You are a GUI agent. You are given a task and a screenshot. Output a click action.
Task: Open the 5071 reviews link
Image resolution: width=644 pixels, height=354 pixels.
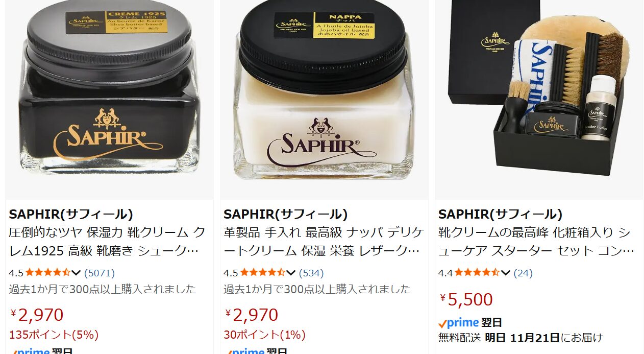tap(100, 273)
